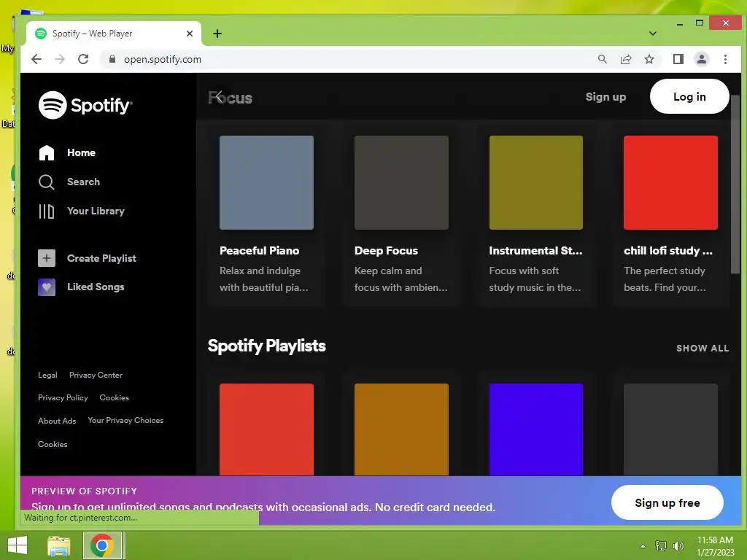Click the Sign up link
This screenshot has width=747, height=560.
pyautogui.click(x=605, y=97)
